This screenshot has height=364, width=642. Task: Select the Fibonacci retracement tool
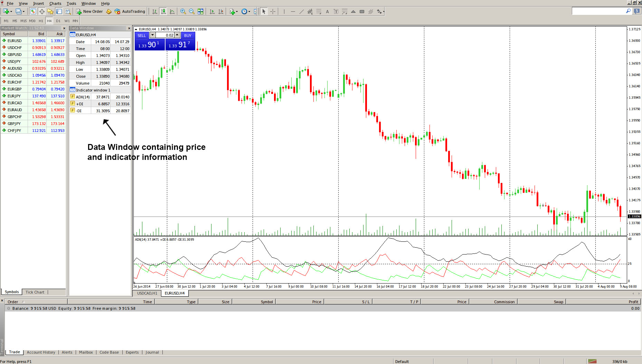[319, 11]
